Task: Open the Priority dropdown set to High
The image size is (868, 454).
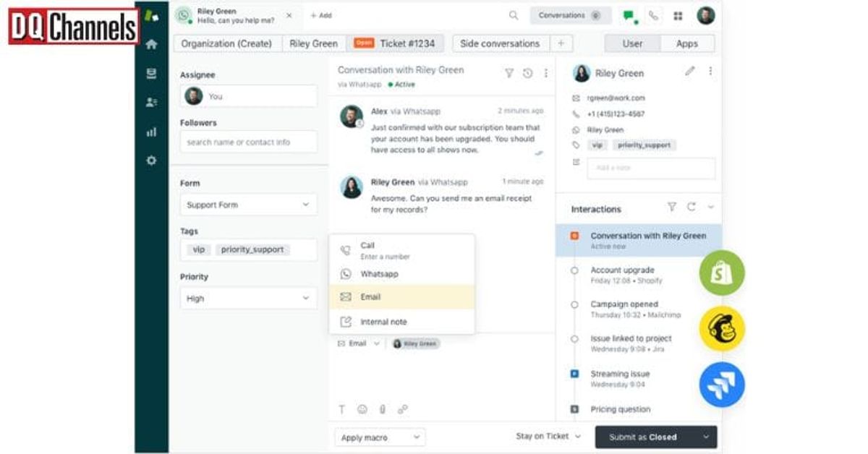Action: click(x=248, y=297)
